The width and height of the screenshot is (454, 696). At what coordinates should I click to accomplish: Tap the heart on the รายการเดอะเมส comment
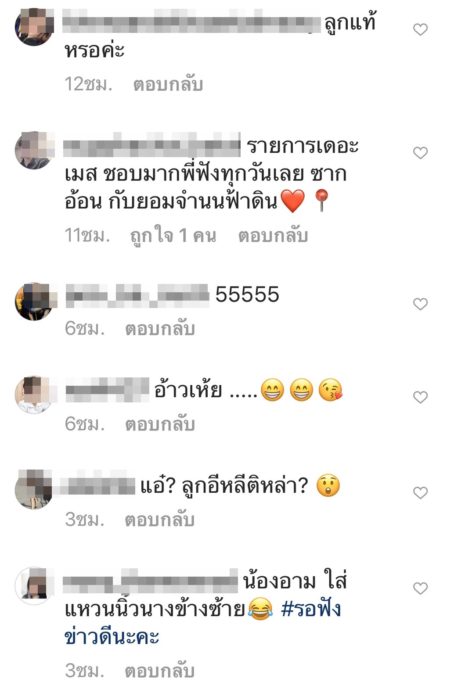(420, 152)
